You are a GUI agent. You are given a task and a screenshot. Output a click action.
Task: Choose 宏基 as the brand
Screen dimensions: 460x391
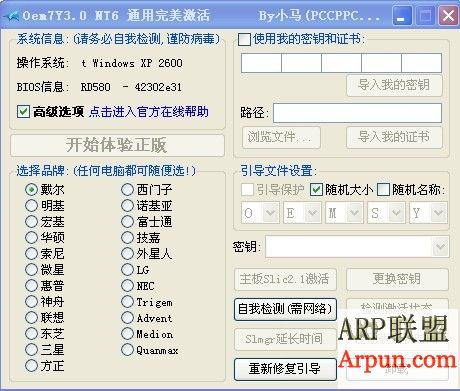click(31, 222)
